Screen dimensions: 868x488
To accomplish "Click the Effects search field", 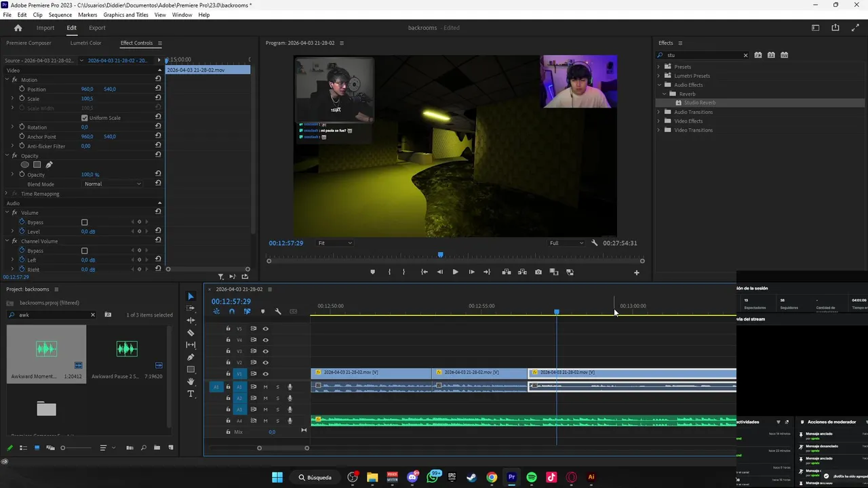I will click(703, 55).
